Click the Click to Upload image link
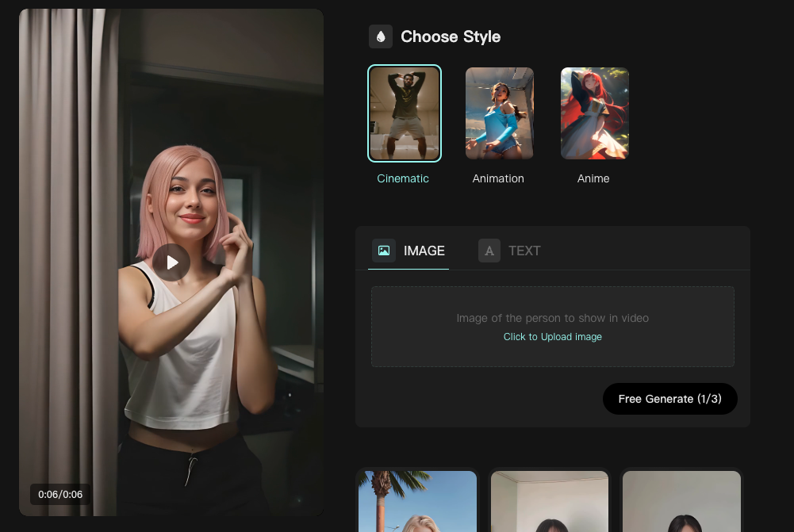 tap(552, 337)
